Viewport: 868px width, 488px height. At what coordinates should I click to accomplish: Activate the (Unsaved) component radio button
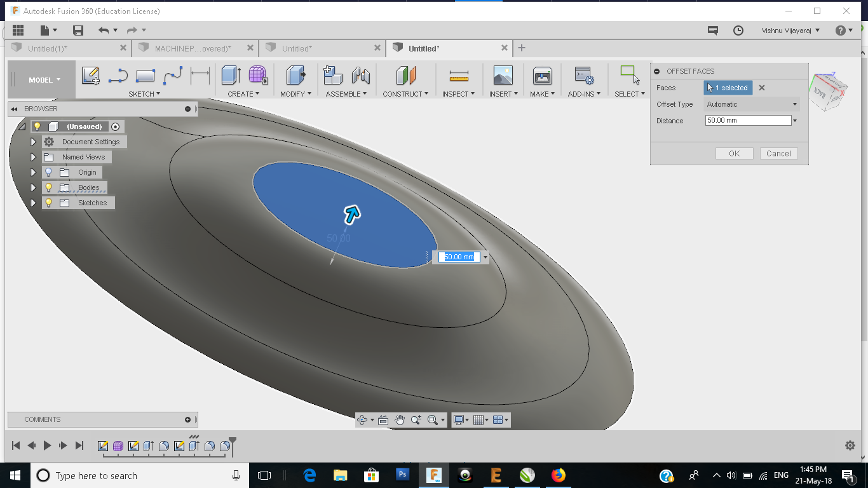click(115, 126)
